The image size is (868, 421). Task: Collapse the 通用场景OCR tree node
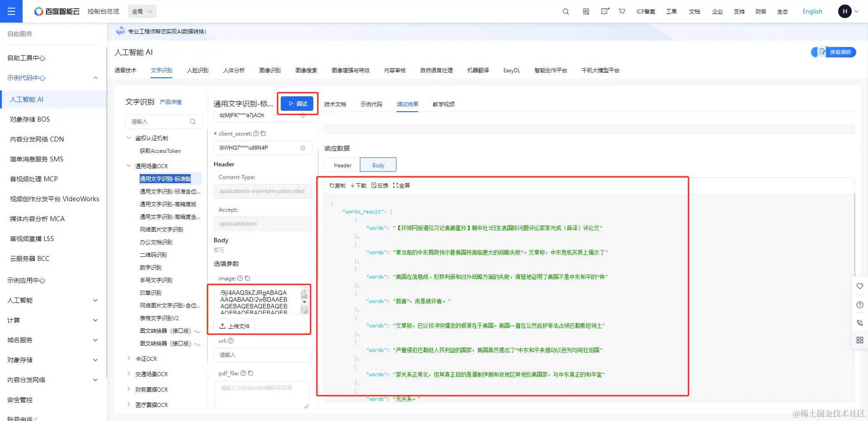(129, 166)
